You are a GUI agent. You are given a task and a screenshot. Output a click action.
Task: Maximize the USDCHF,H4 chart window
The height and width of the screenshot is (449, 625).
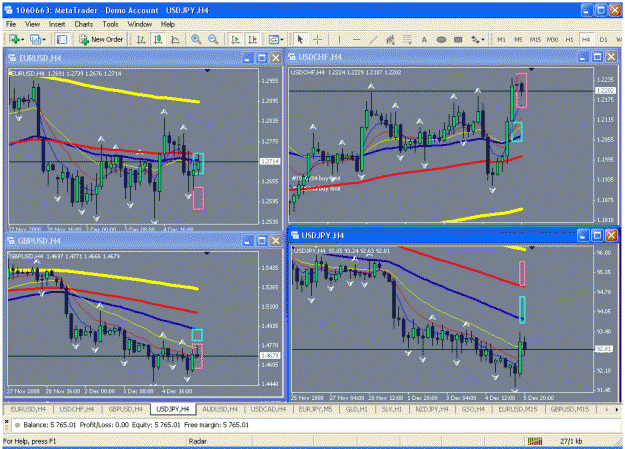coord(597,57)
